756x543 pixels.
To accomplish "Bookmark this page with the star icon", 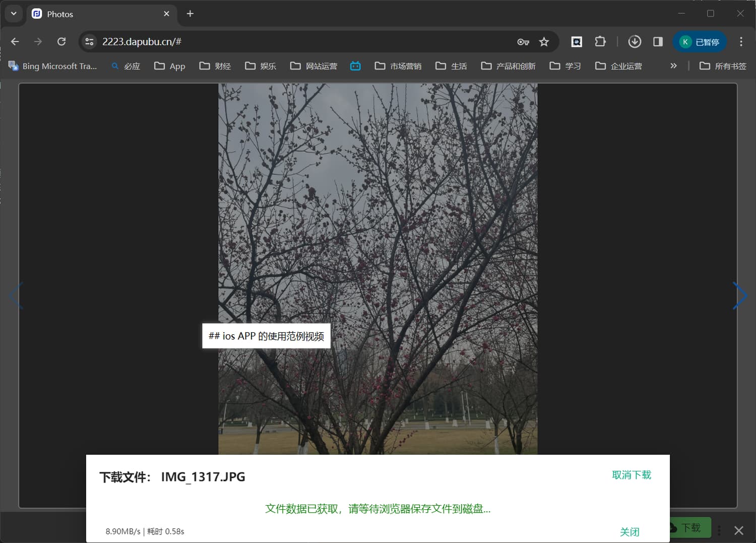I will (x=544, y=42).
